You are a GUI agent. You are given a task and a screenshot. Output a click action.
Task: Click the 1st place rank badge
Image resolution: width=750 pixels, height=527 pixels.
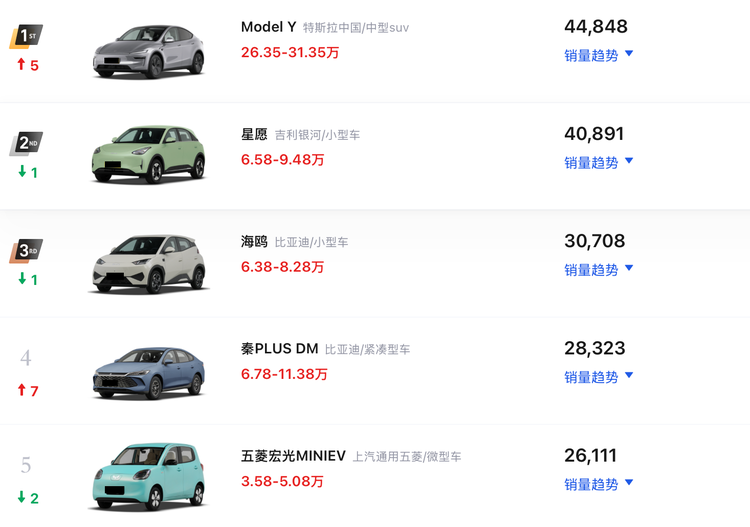click(x=26, y=36)
